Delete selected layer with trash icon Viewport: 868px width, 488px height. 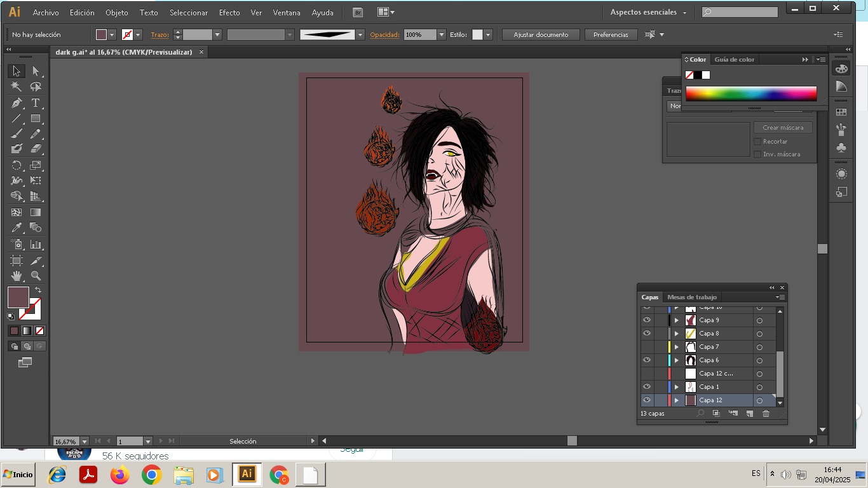(766, 414)
